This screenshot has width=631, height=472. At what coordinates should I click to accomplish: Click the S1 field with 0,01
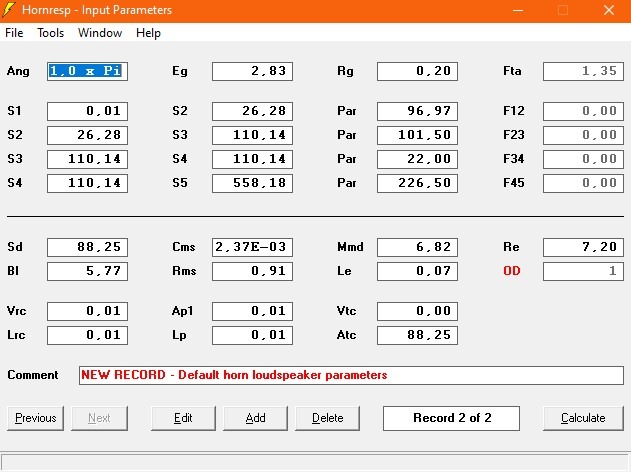[87, 111]
